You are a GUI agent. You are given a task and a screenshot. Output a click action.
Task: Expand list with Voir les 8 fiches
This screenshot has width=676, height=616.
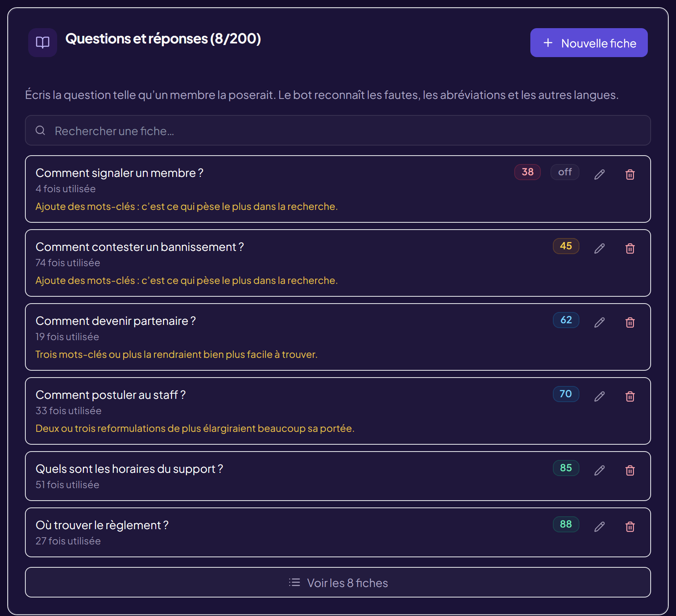(338, 582)
